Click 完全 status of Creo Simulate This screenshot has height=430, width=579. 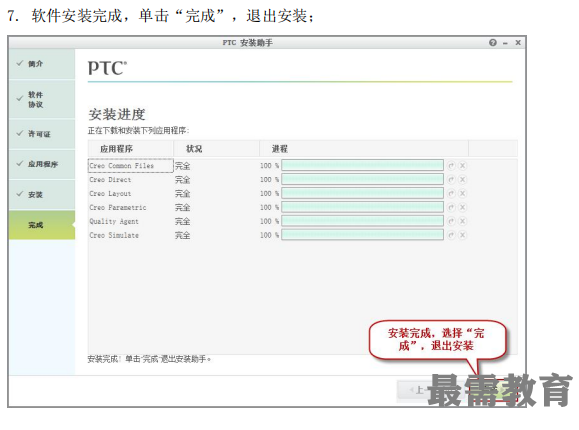click(182, 235)
